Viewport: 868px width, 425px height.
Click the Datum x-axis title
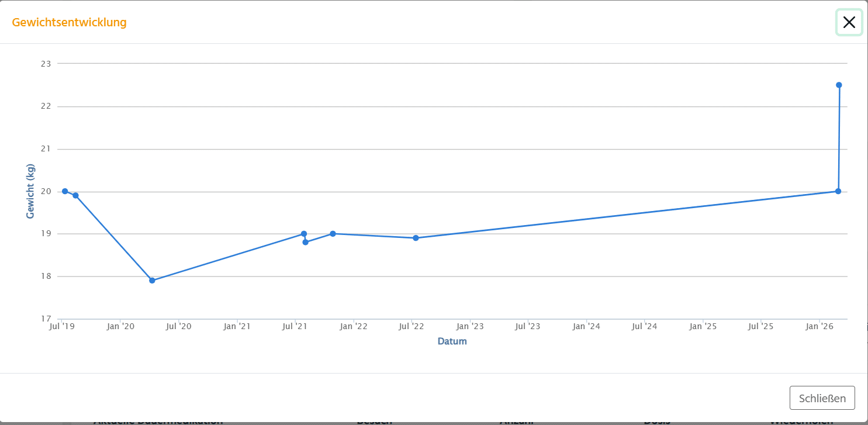(x=452, y=341)
